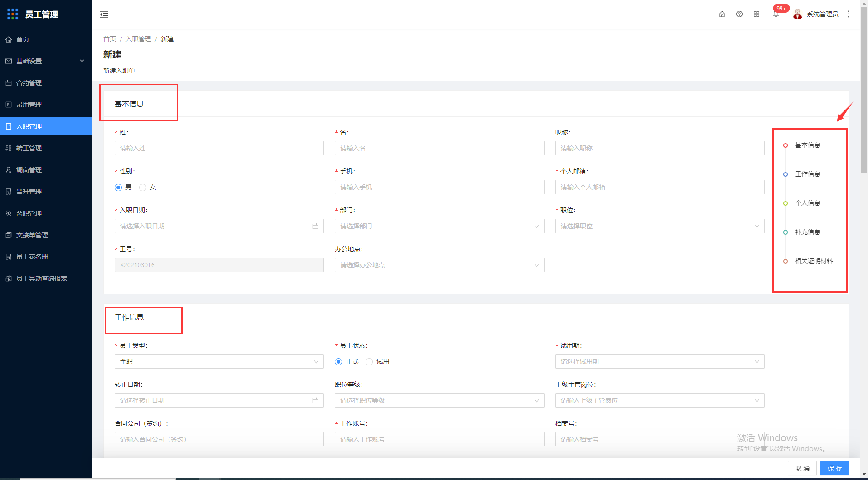Image resolution: width=868 pixels, height=480 pixels.
Task: Click the 个人信息 anchor dot
Action: click(786, 203)
